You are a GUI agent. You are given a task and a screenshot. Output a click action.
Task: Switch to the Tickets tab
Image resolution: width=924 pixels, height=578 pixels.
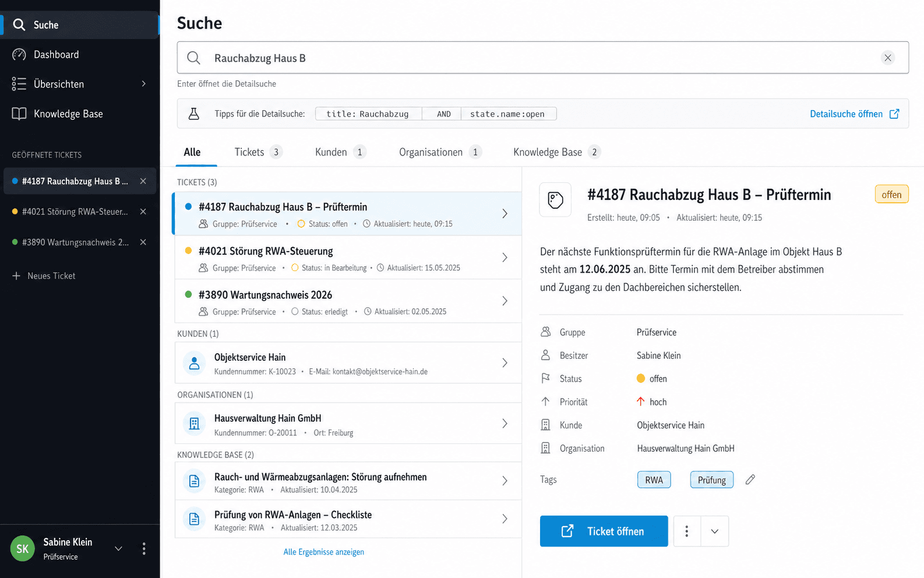[x=258, y=152]
